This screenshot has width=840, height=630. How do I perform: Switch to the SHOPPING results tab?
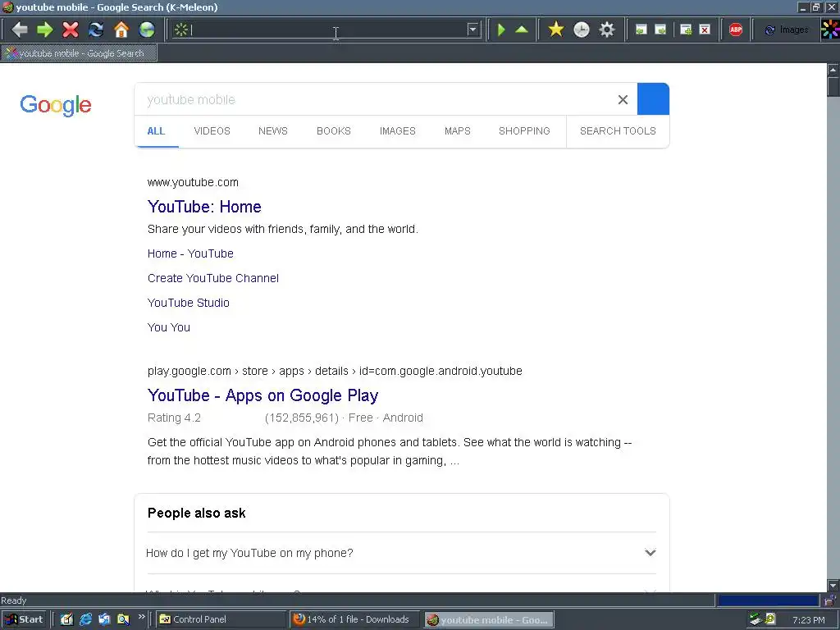point(524,131)
